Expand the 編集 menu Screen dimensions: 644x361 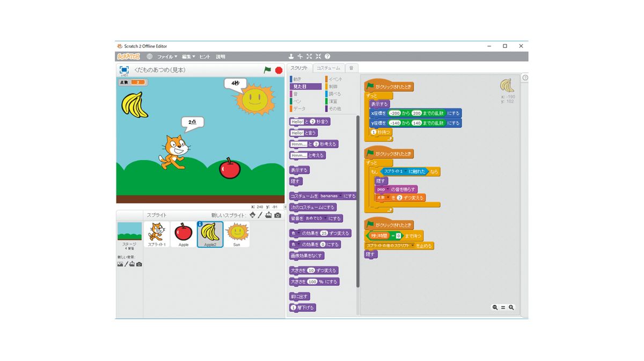pyautogui.click(x=188, y=56)
